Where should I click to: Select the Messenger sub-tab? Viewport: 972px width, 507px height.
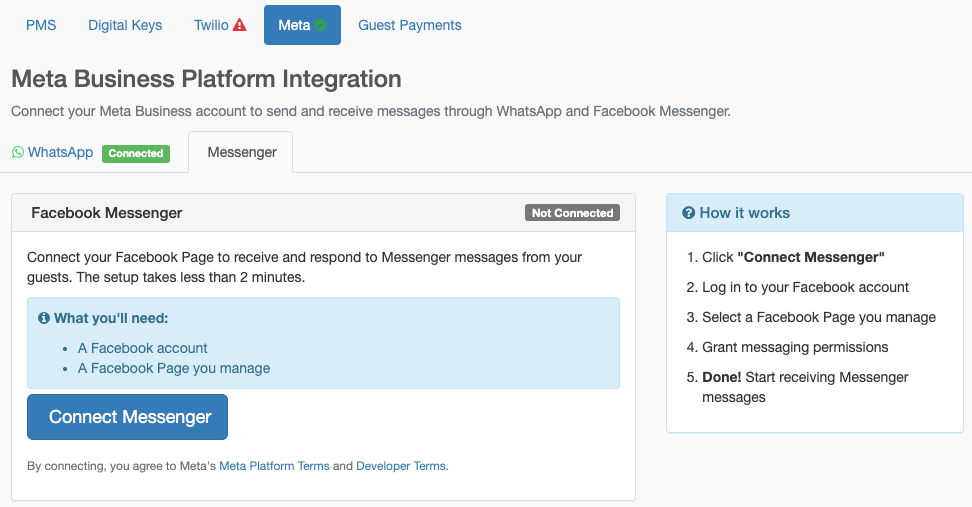click(x=241, y=153)
